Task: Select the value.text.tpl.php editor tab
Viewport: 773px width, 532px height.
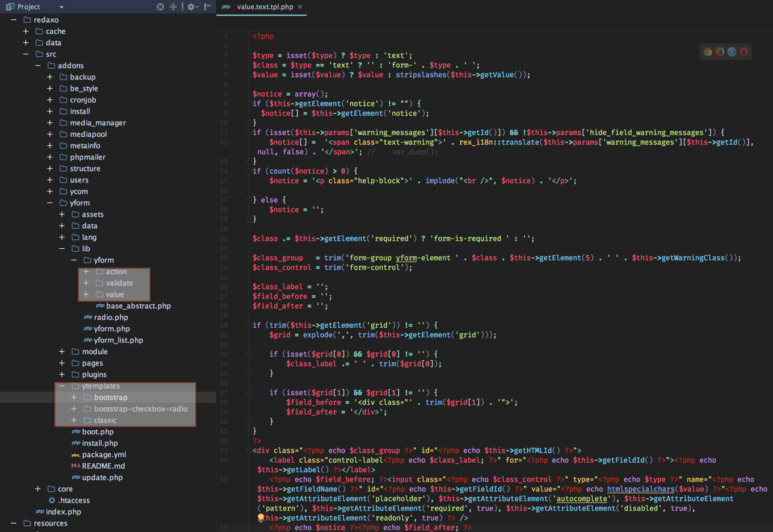Action: pos(264,7)
